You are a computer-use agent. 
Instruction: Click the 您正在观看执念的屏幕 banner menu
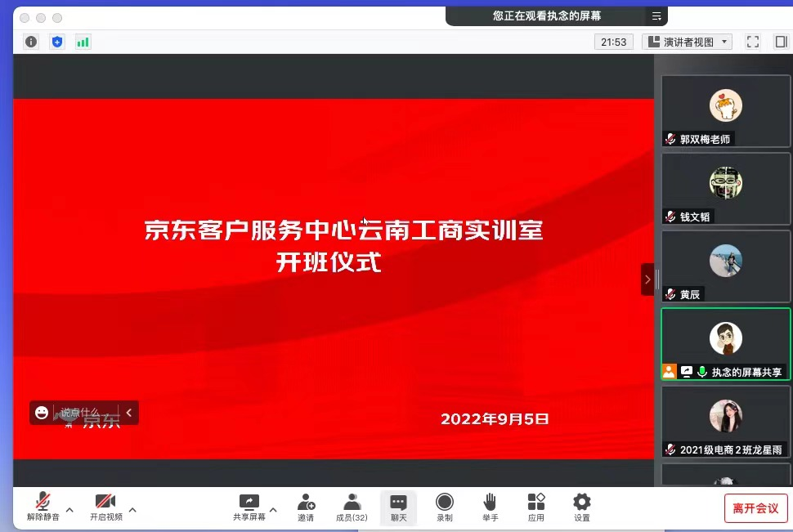656,16
